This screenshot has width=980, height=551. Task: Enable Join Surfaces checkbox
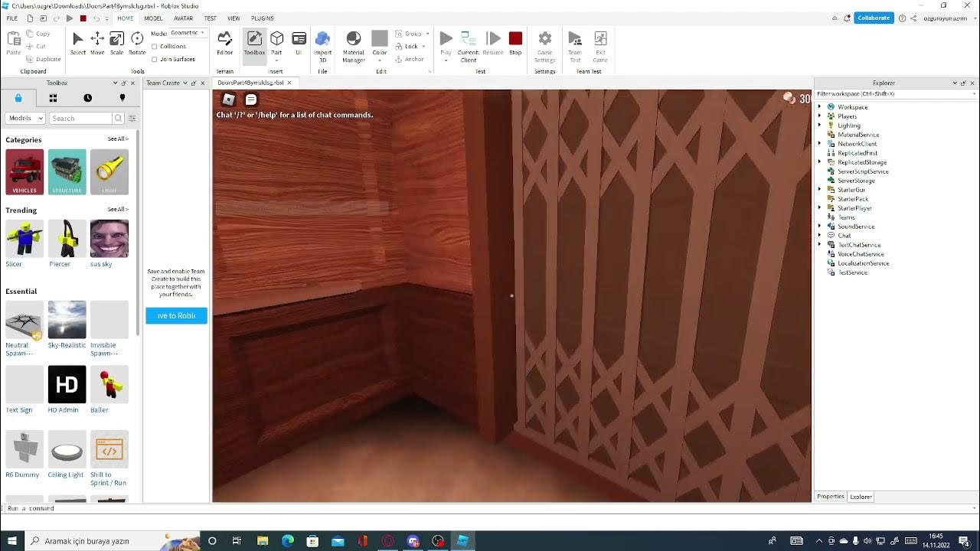click(x=155, y=59)
